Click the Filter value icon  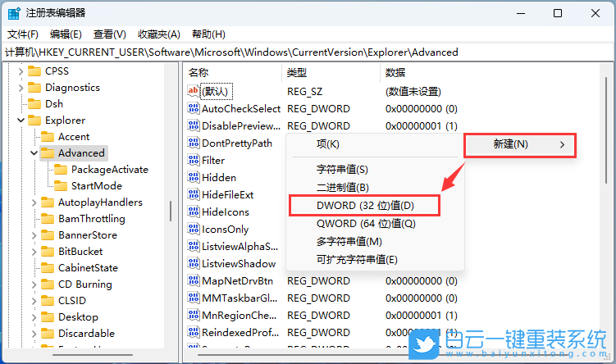[x=194, y=160]
